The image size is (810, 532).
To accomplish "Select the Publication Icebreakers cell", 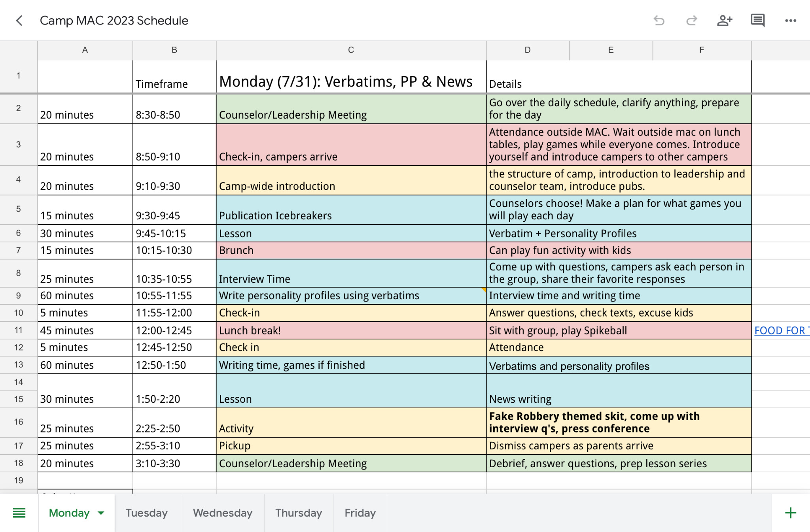I will pyautogui.click(x=351, y=210).
